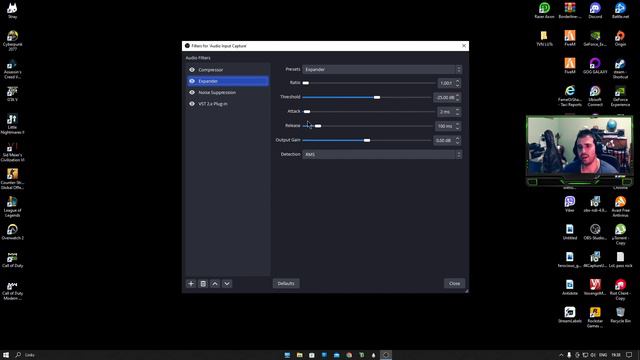
Task: Open the Presets dropdown showing Expander
Action: tap(382, 69)
